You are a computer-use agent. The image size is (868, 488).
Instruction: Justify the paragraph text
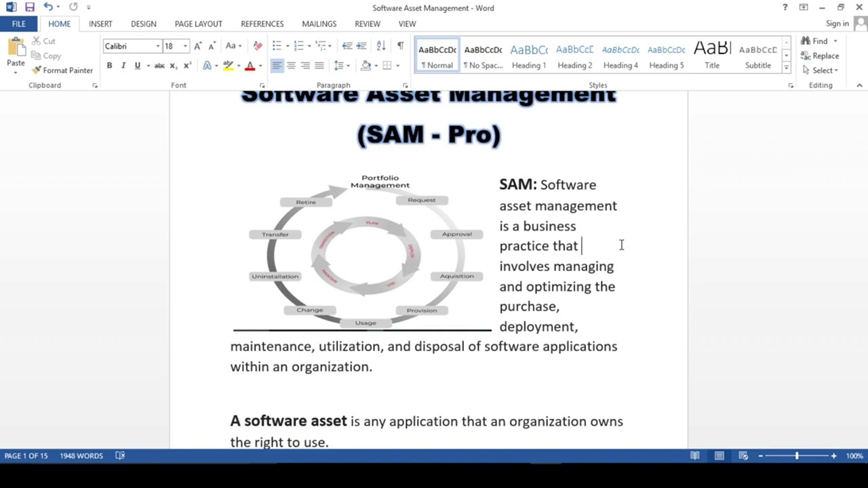click(319, 66)
